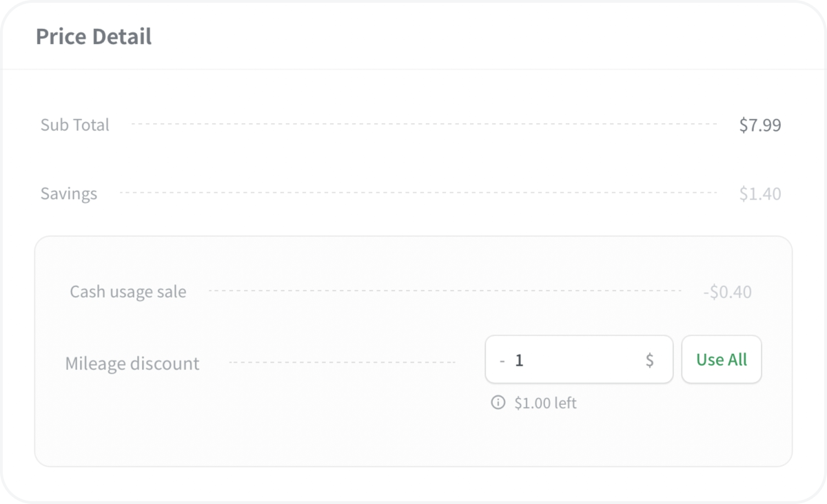
Task: Click the "$1.00 left" remaining mileage text
Action: point(545,403)
